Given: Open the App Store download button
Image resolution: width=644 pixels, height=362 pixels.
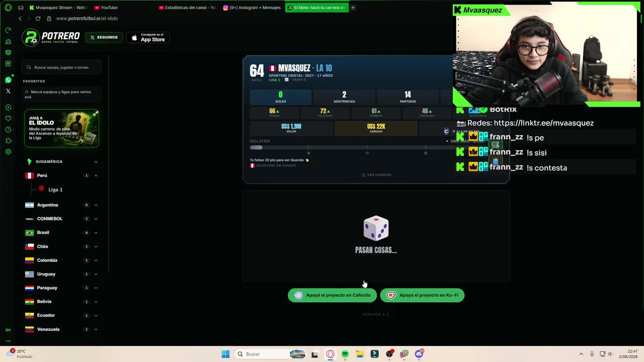Looking at the screenshot, I should coord(148,38).
